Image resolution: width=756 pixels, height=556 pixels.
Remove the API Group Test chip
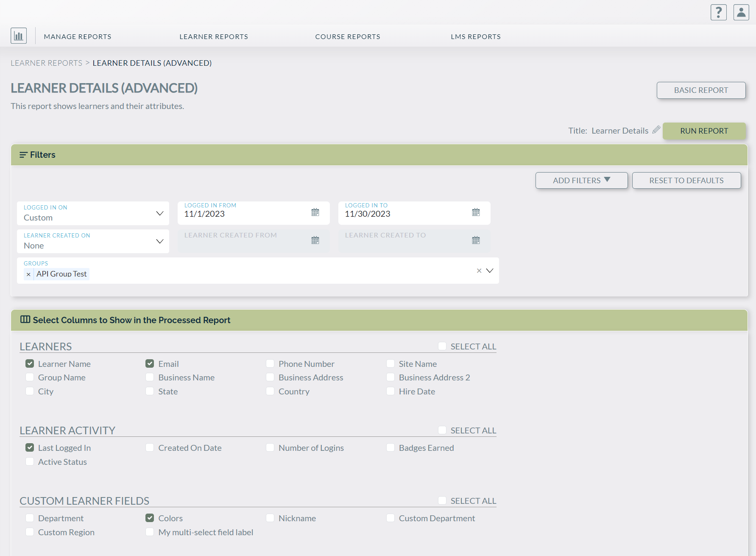[28, 274]
